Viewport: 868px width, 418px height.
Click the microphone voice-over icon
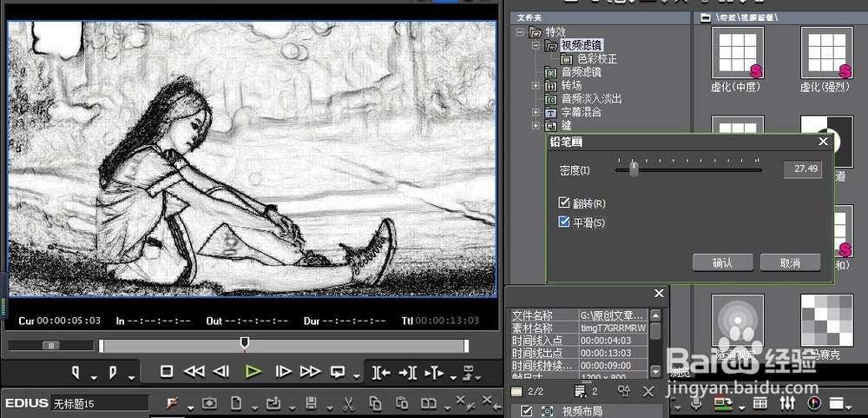(697, 403)
